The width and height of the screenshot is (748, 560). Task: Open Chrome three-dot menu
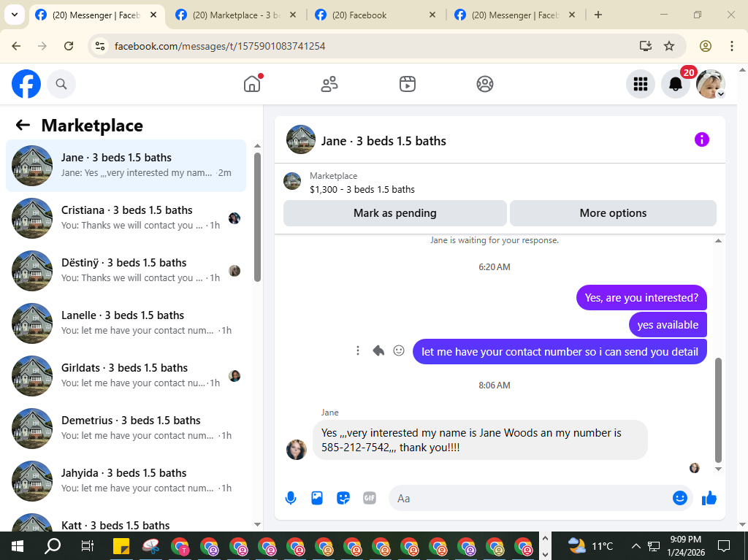pyautogui.click(x=732, y=46)
